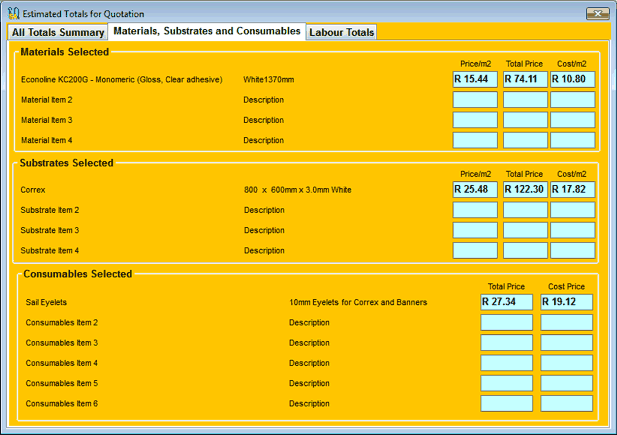Screen dimensions: 617x435
Task: Click Sail Eyelets Total Price R 27.34 field
Action: click(x=506, y=301)
